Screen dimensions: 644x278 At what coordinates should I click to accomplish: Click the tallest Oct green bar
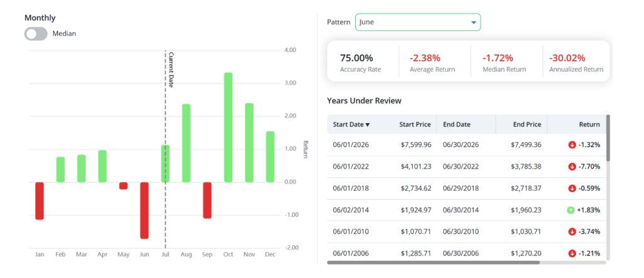pos(228,127)
